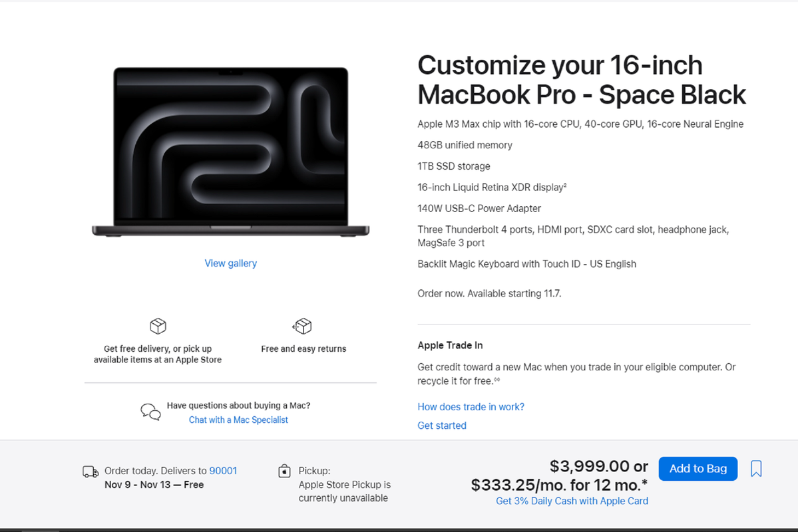Click the Pickup currently unavailable text
The image size is (798, 532).
345,491
